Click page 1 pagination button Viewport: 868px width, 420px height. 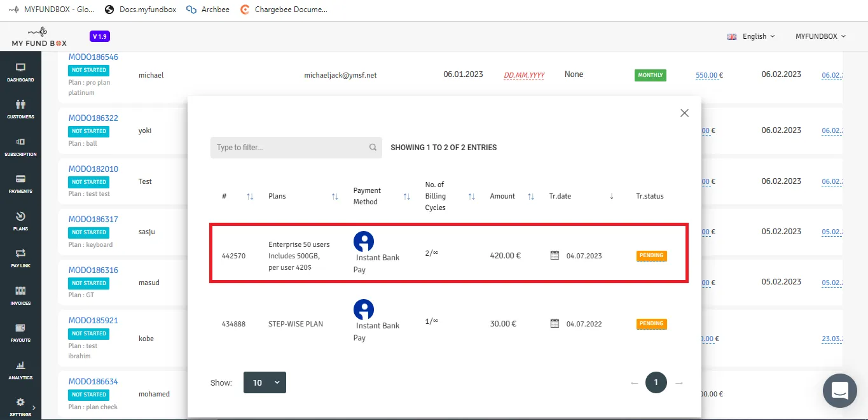pyautogui.click(x=656, y=382)
